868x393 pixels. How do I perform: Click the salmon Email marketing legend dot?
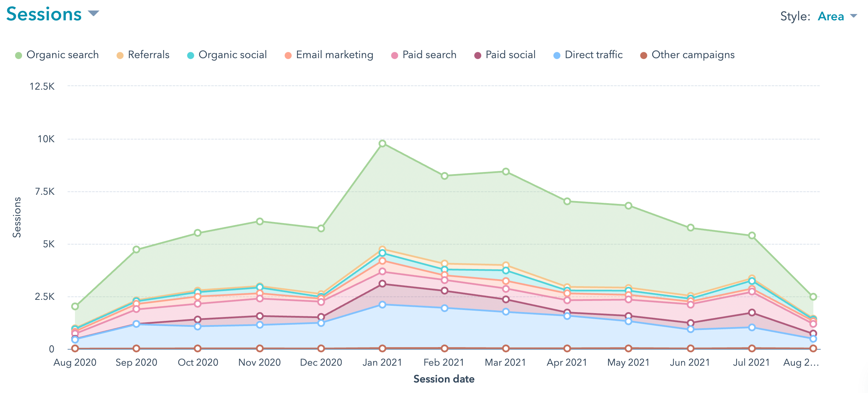tap(288, 55)
